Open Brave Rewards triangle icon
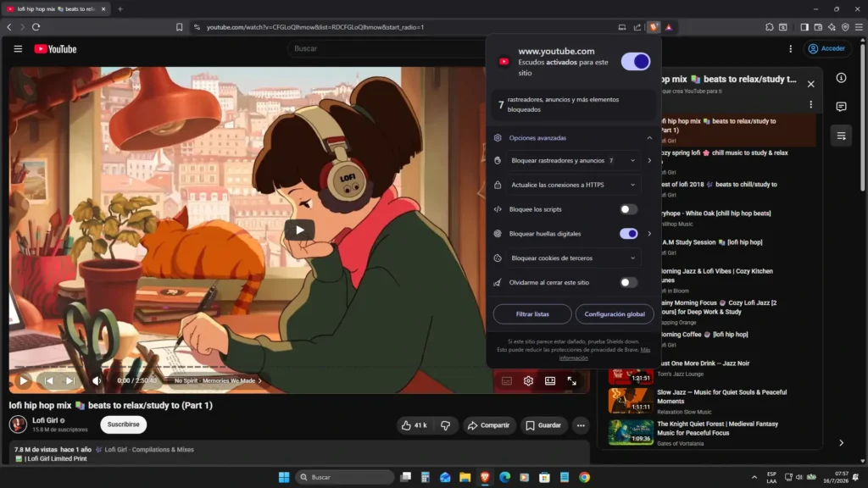868x488 pixels. 669,27
